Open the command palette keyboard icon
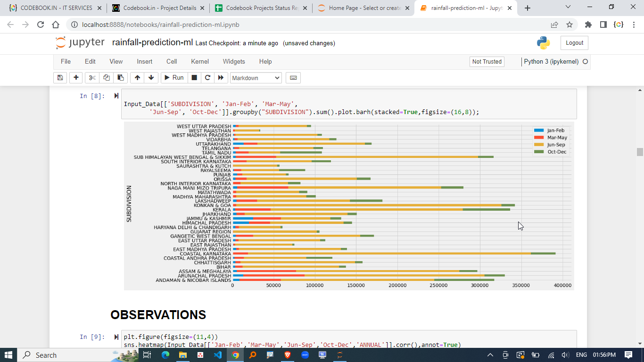Image resolution: width=644 pixels, height=362 pixels. click(x=293, y=78)
